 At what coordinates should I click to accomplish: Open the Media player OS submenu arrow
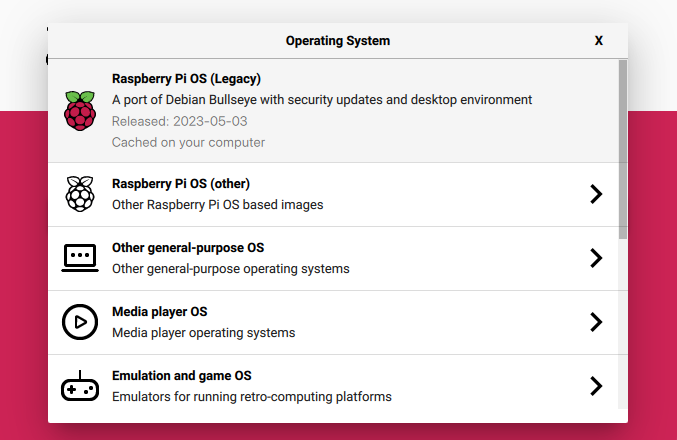(596, 322)
